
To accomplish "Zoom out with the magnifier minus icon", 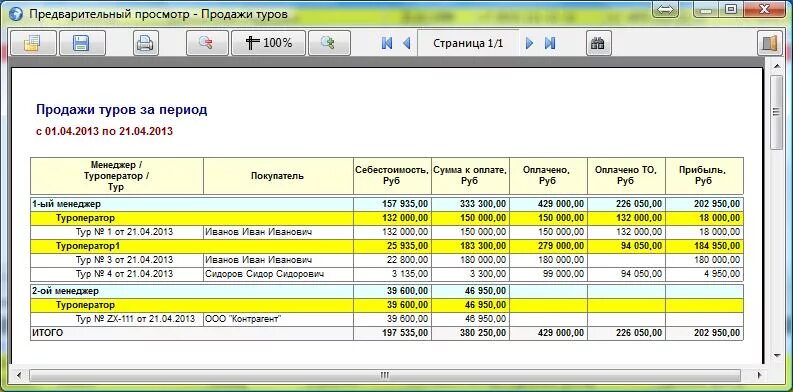I will pos(207,43).
